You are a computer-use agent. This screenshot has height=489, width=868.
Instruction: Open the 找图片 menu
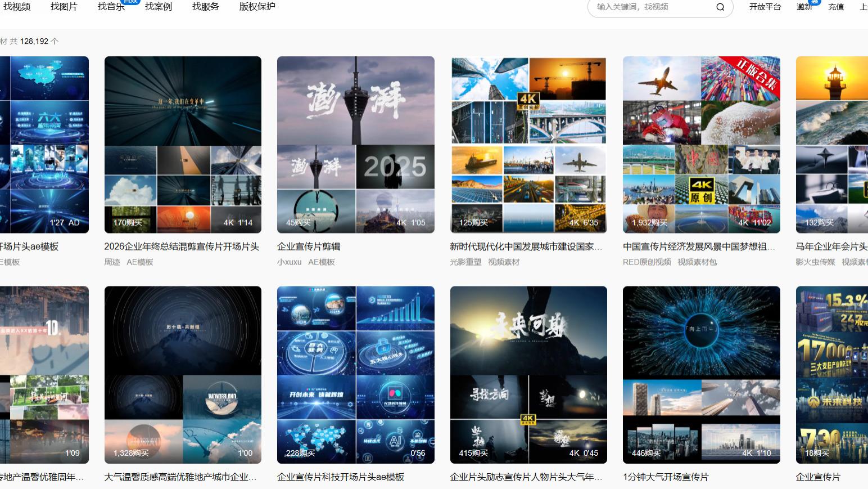[64, 7]
